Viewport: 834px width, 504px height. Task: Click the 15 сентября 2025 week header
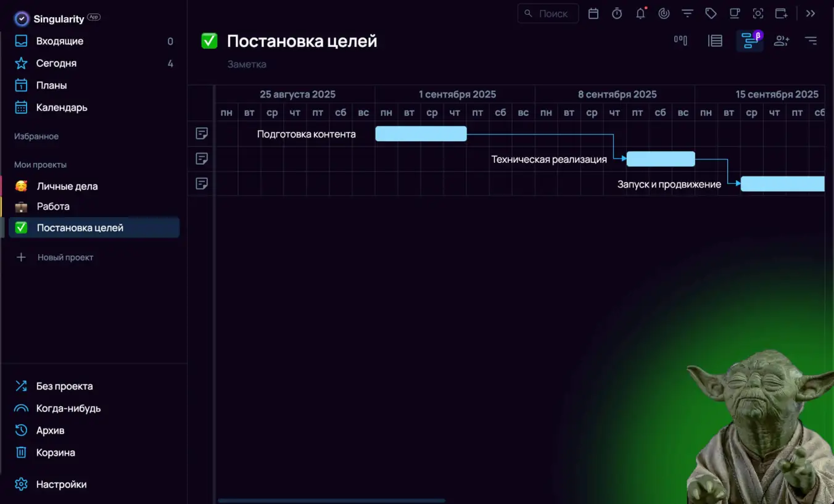coord(777,94)
